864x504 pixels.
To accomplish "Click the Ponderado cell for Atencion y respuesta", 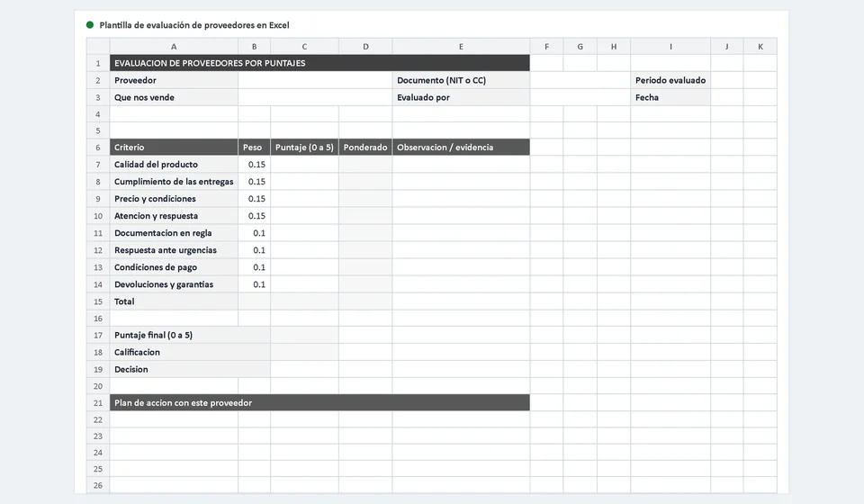I will tap(365, 215).
